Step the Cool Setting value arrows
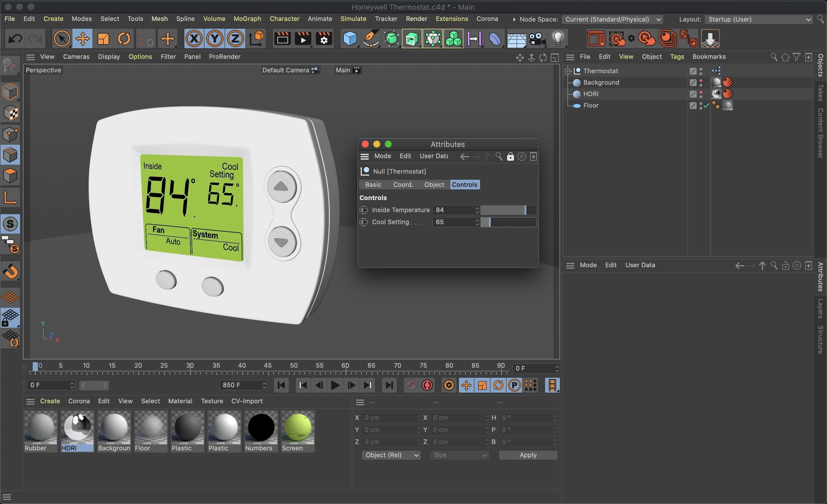827x504 pixels. (477, 222)
